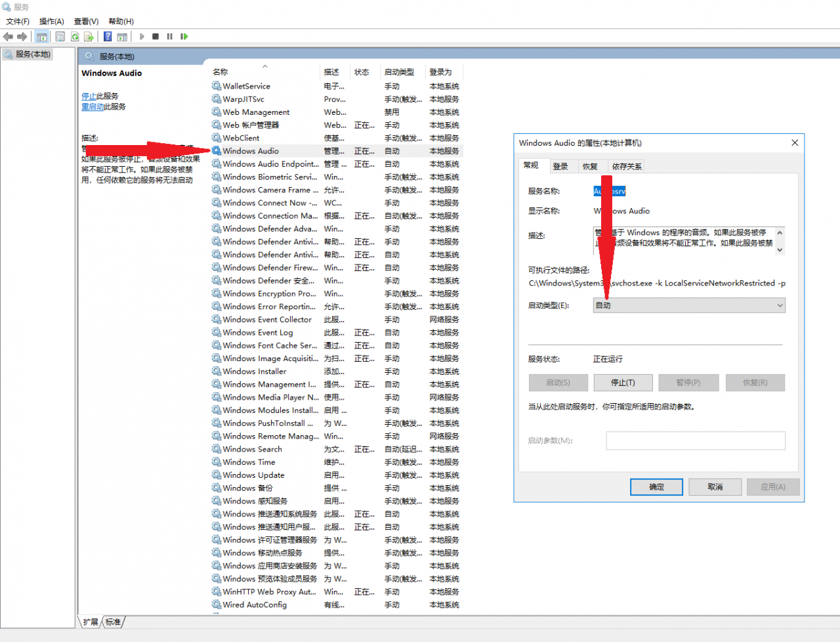Click the gear icon next to WebClient
This screenshot has width=840, height=642.
[217, 138]
